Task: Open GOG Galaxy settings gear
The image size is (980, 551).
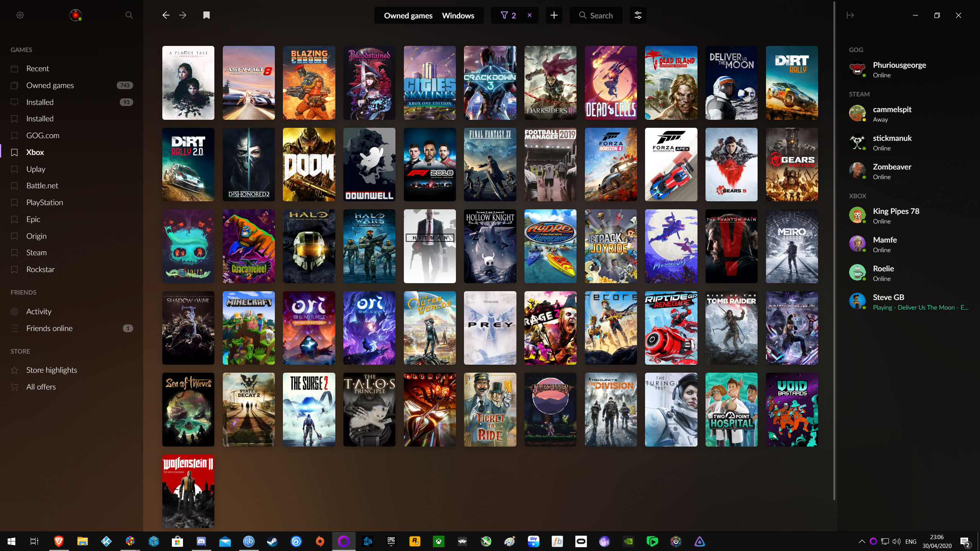Action: coord(20,15)
